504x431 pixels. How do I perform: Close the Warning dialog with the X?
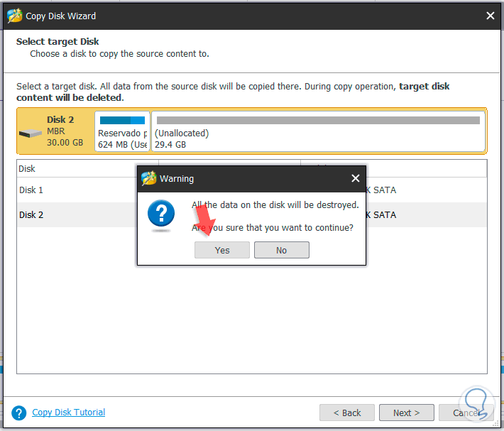(355, 178)
